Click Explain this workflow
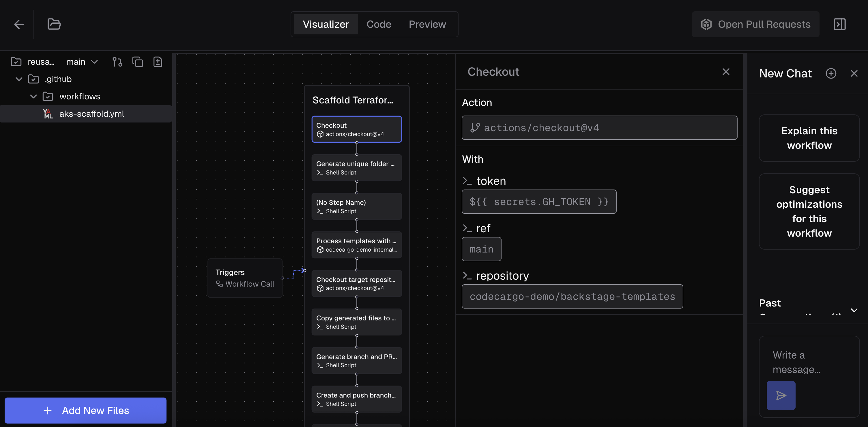This screenshot has height=427, width=868. tap(809, 138)
